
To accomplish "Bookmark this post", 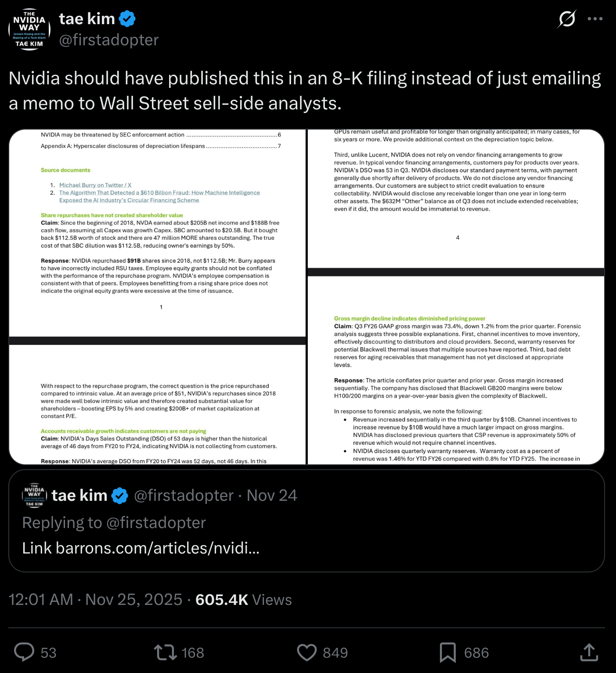I will (x=447, y=652).
